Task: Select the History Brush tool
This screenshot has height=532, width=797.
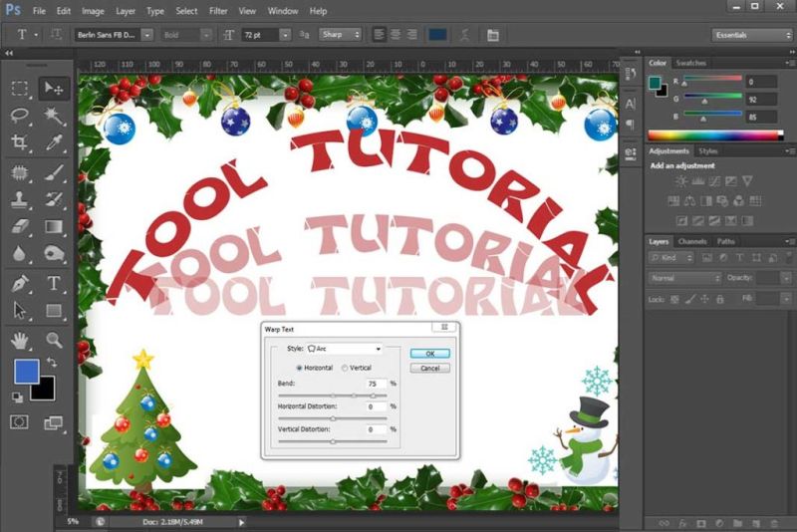Action: [54, 199]
